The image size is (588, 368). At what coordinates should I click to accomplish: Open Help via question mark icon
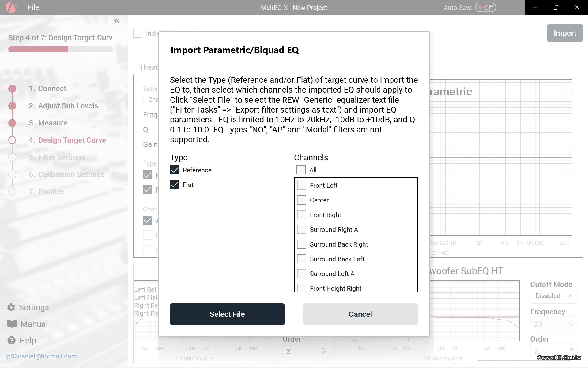coord(11,340)
